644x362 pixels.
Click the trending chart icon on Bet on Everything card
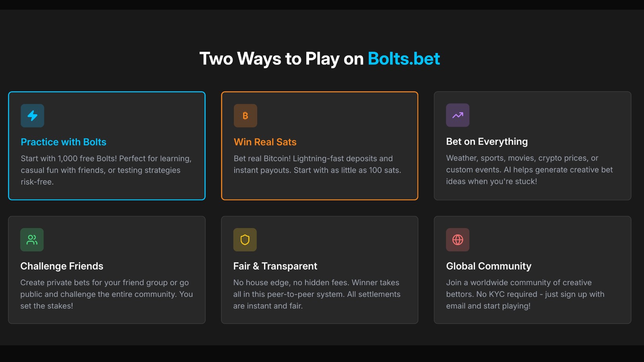pyautogui.click(x=458, y=115)
